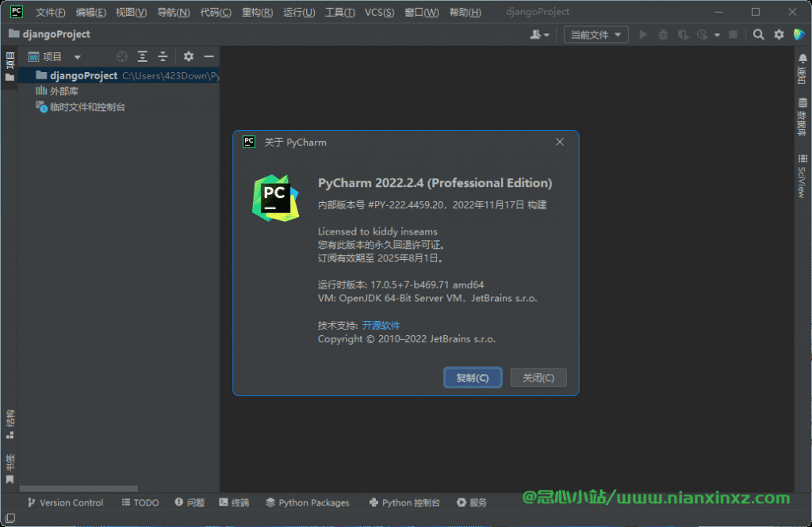Open the project view dropdown arrow

[x=77, y=57]
